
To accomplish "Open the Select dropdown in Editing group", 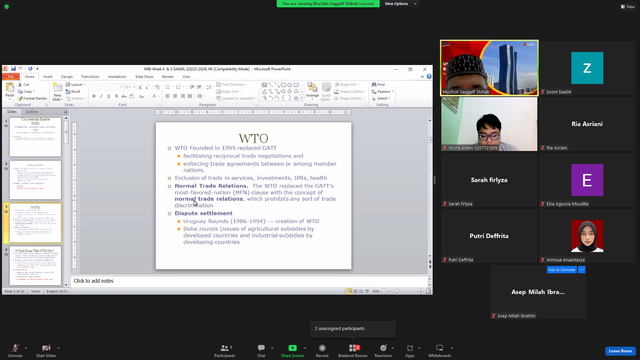I will click(380, 98).
